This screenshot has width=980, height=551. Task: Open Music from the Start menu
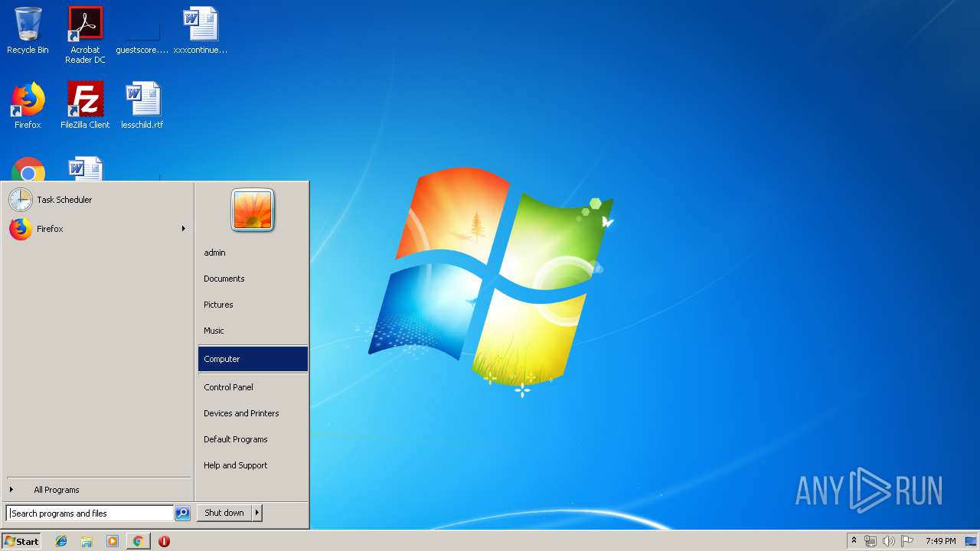pos(253,331)
